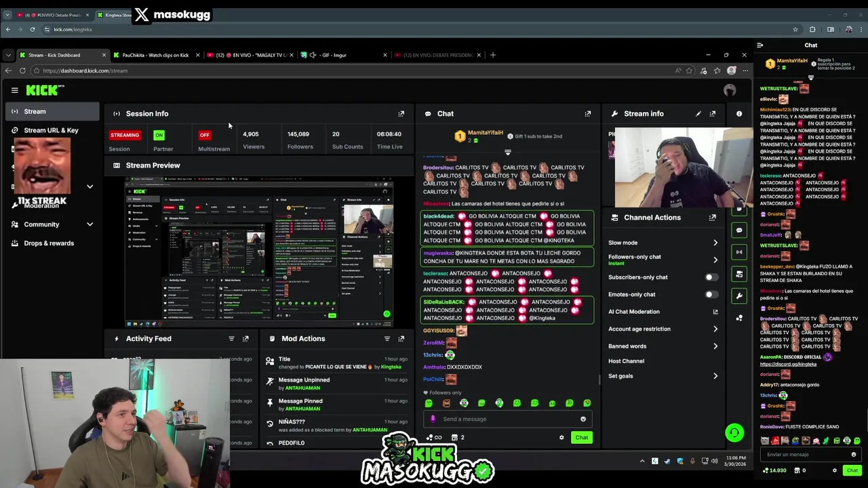
Task: Open chat settings gear beside the Chat button
Action: (x=561, y=438)
